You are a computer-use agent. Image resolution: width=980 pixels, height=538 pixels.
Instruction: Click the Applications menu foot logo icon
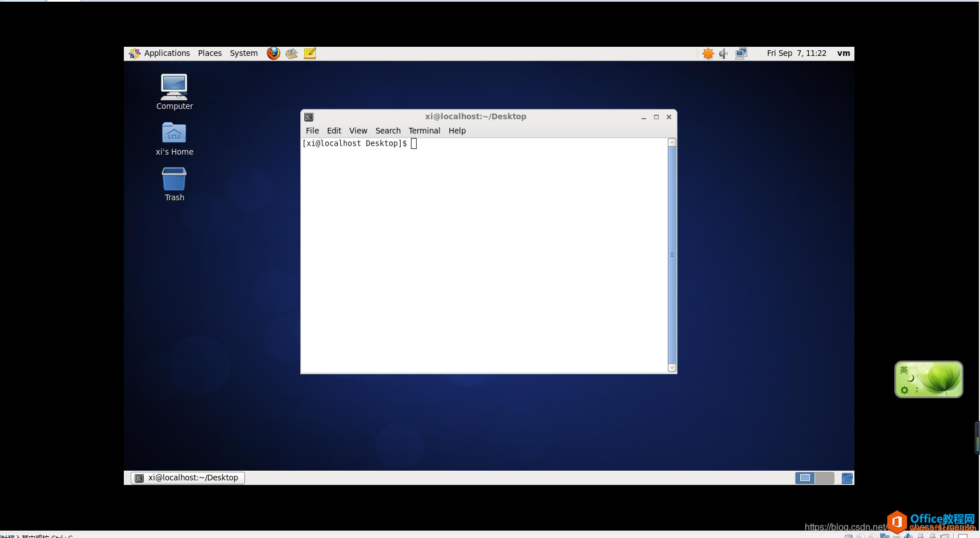point(135,53)
